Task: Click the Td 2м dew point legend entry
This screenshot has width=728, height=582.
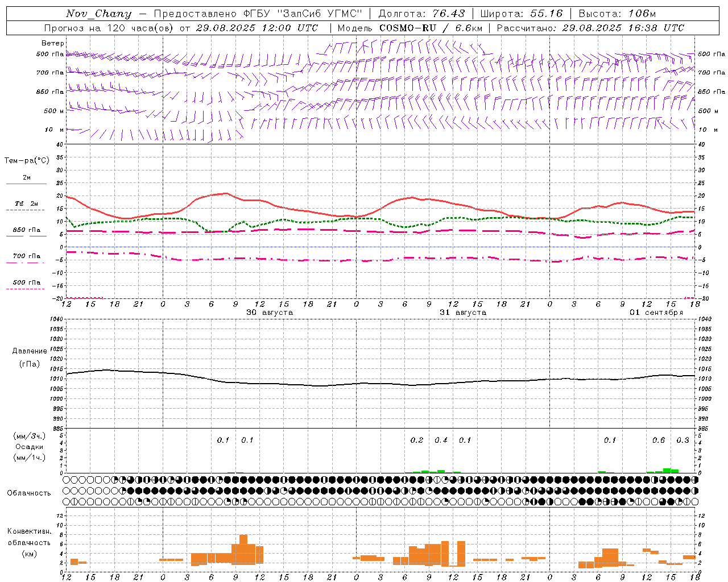Action: (26, 206)
